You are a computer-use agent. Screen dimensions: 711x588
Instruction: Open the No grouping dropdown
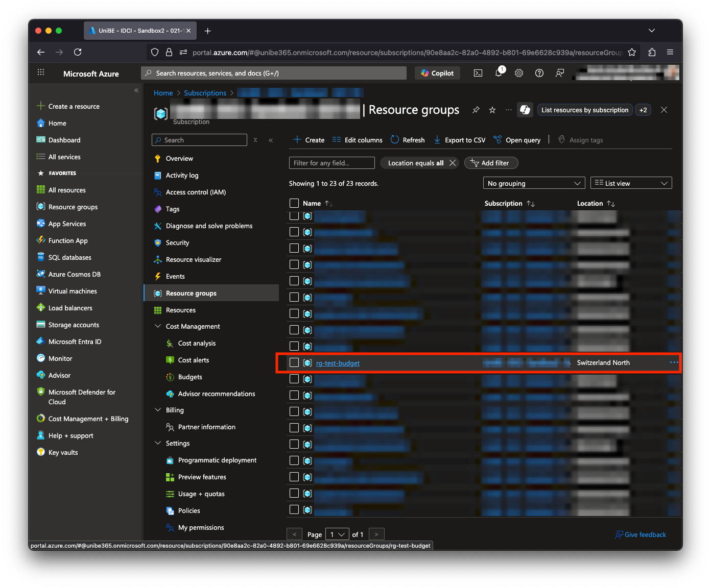[534, 183]
